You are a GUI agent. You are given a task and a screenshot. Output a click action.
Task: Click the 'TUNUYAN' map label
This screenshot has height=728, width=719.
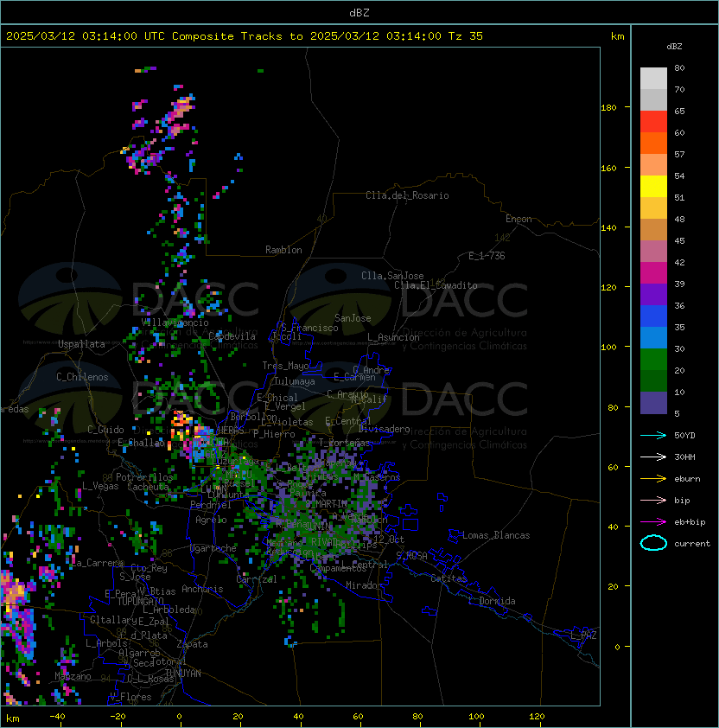click(x=182, y=674)
